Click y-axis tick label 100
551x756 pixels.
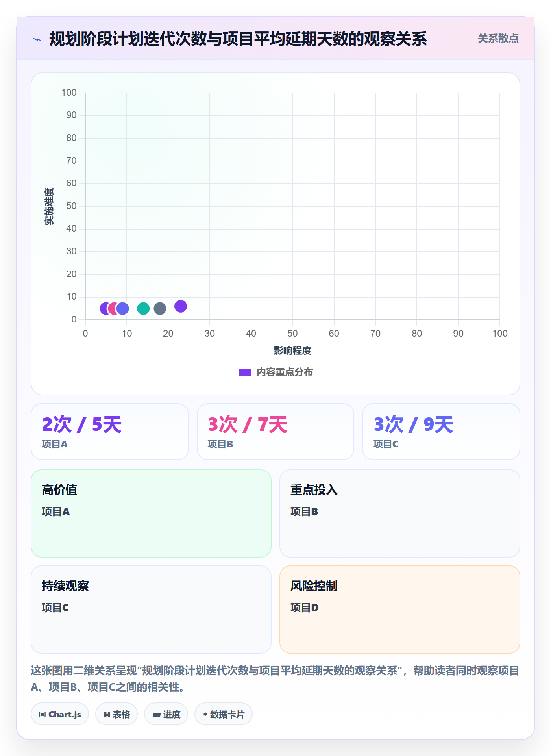click(69, 93)
